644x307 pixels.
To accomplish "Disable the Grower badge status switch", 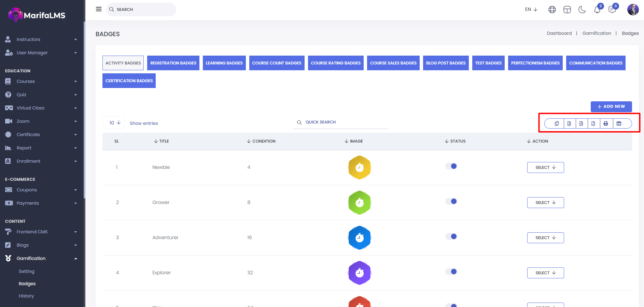I will (451, 201).
